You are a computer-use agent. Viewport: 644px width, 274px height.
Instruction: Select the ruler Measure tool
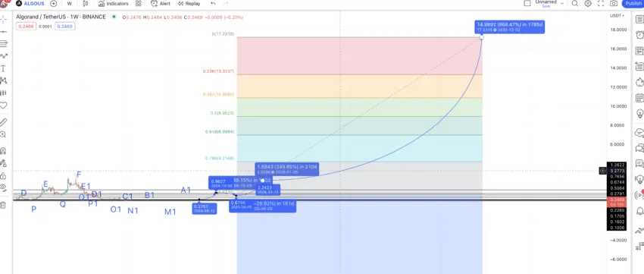coord(4,121)
